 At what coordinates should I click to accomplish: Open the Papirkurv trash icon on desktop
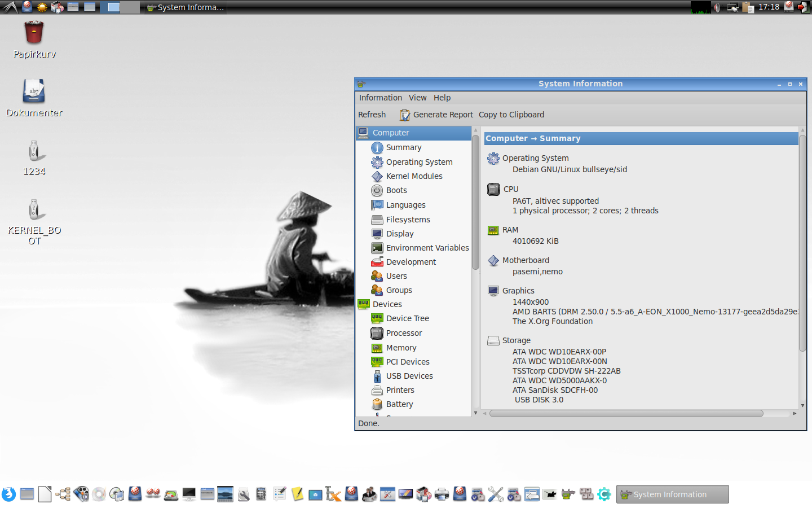pyautogui.click(x=34, y=33)
